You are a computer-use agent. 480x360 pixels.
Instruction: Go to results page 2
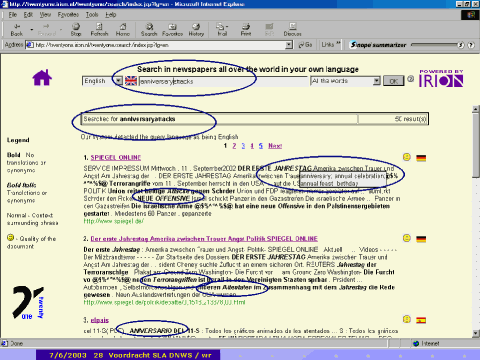234,146
